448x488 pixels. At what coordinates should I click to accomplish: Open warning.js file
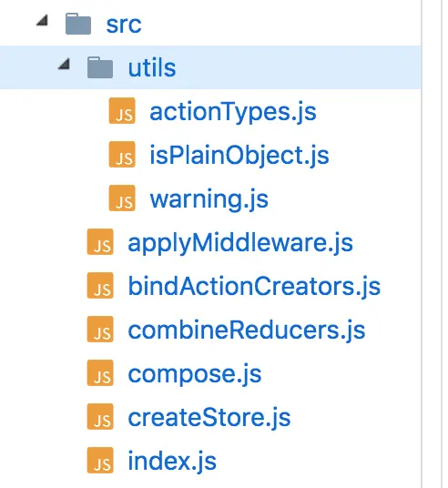(209, 199)
